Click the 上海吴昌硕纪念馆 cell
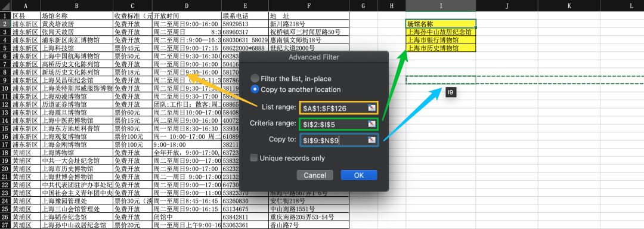 (77, 80)
